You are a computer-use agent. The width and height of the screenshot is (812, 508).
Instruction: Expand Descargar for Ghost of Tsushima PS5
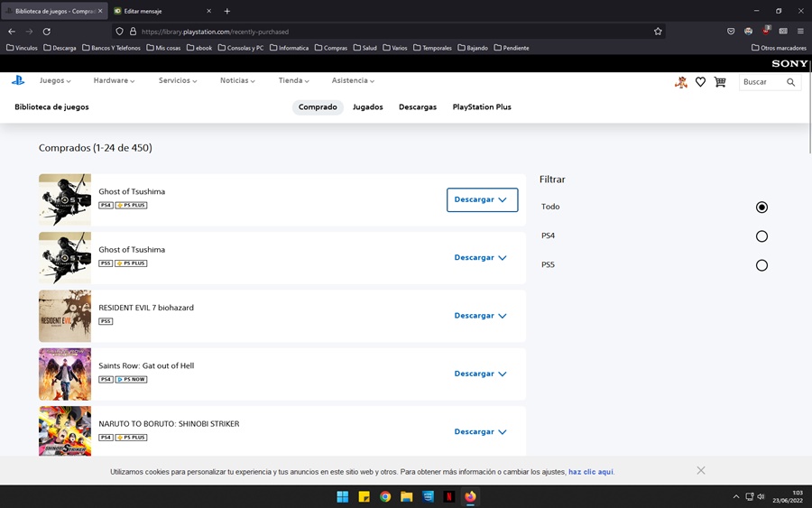[481, 258]
